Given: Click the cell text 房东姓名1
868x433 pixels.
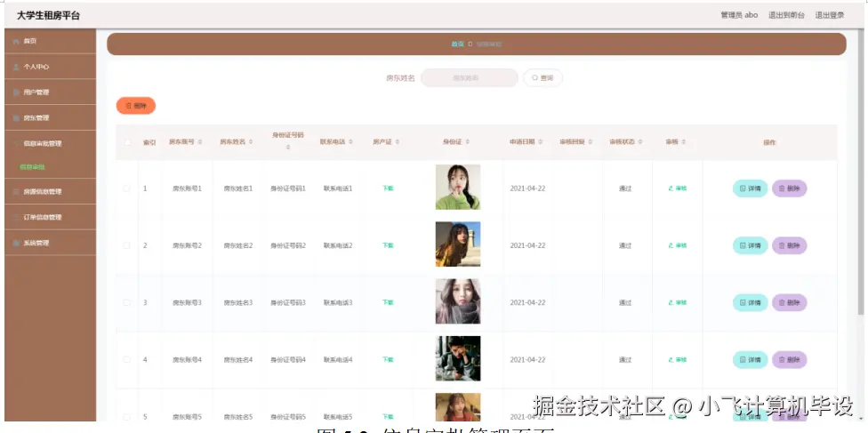Looking at the screenshot, I should coord(238,188).
